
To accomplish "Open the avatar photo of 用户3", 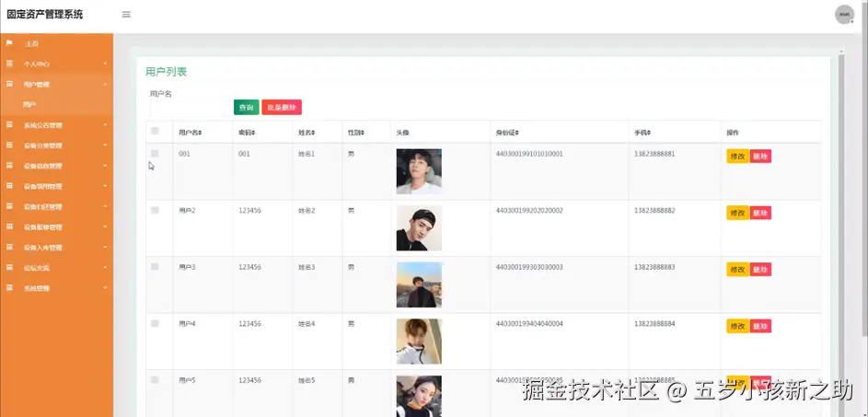I will click(419, 284).
